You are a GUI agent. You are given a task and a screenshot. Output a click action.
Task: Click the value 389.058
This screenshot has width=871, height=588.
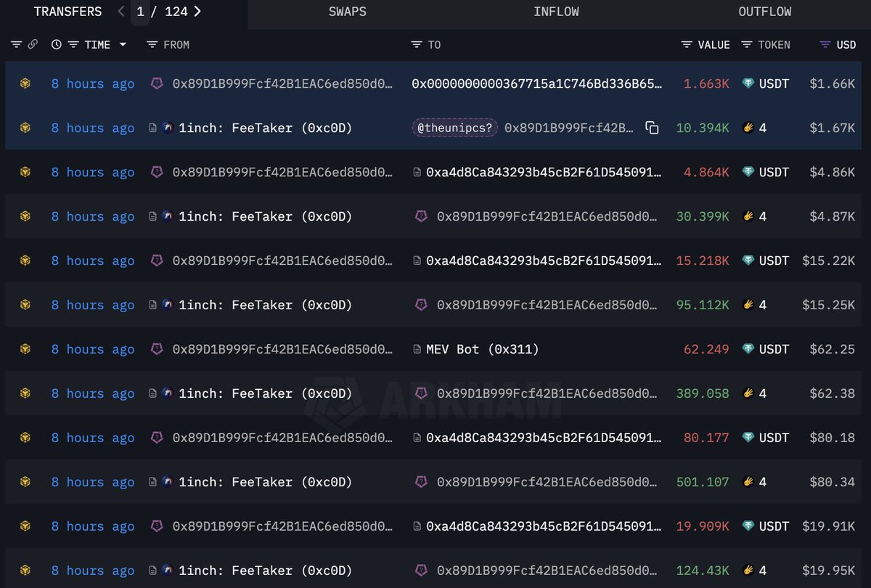pos(703,393)
